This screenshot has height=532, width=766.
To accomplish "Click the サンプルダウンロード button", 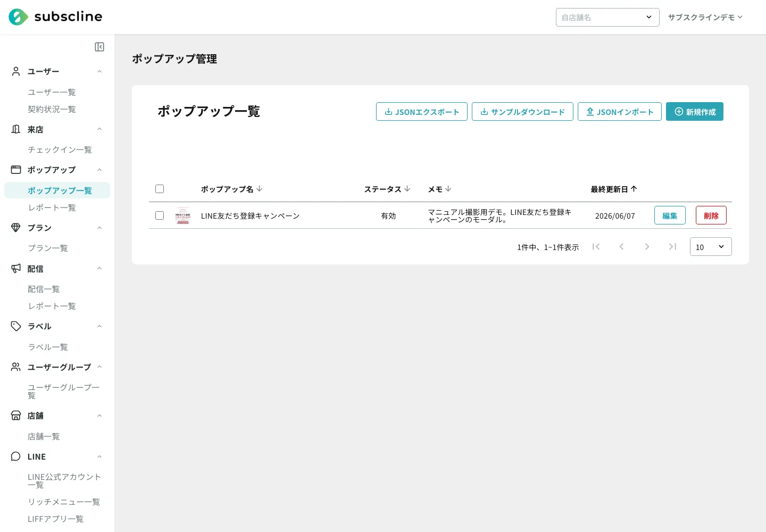I will click(x=522, y=112).
